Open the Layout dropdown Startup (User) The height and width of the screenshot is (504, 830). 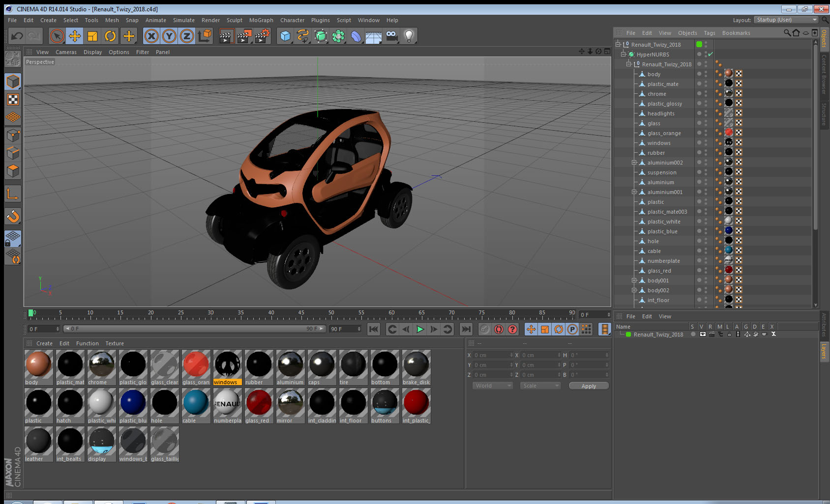coord(786,20)
